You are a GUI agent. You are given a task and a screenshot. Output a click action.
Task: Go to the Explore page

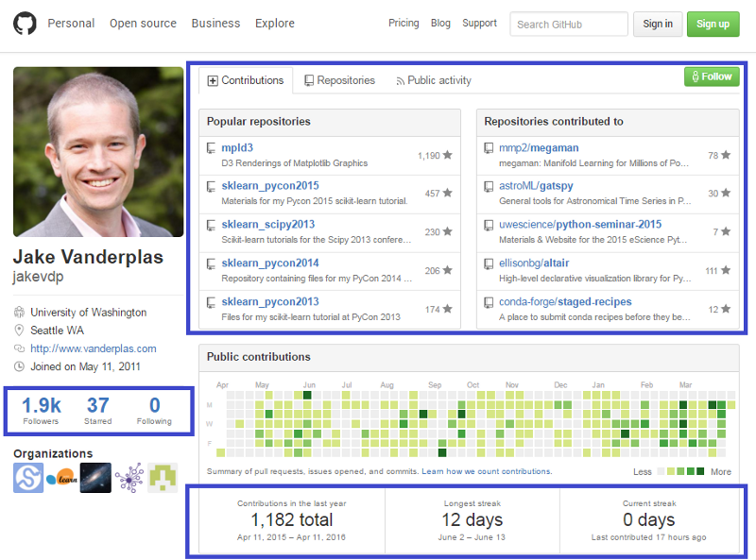coord(275,23)
